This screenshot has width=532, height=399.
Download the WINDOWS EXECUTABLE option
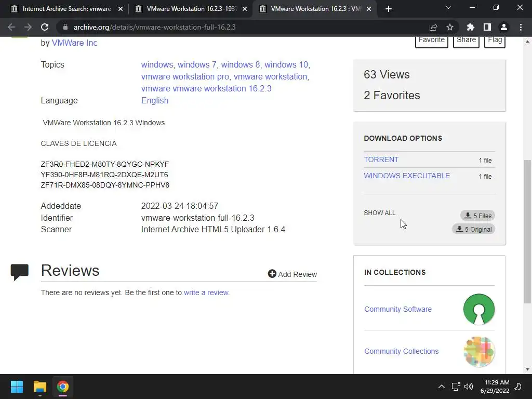407,176
